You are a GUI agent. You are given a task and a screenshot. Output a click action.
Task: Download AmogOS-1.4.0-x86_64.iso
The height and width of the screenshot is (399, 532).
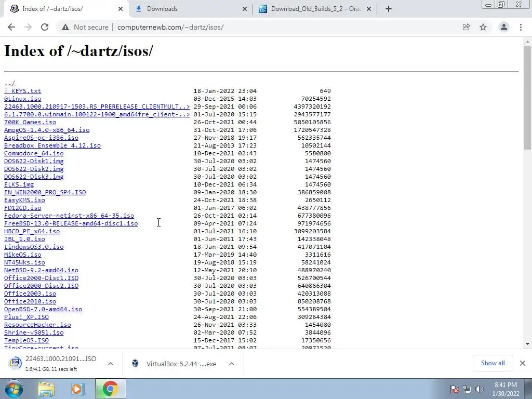click(47, 130)
